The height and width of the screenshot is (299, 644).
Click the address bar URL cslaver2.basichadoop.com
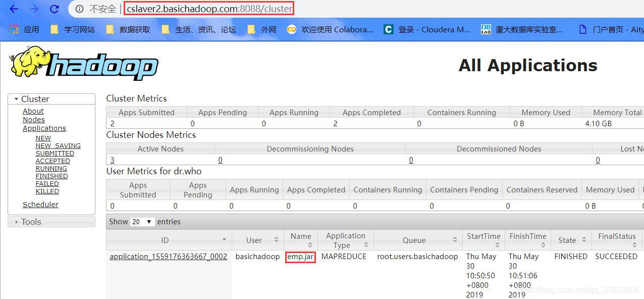click(209, 9)
